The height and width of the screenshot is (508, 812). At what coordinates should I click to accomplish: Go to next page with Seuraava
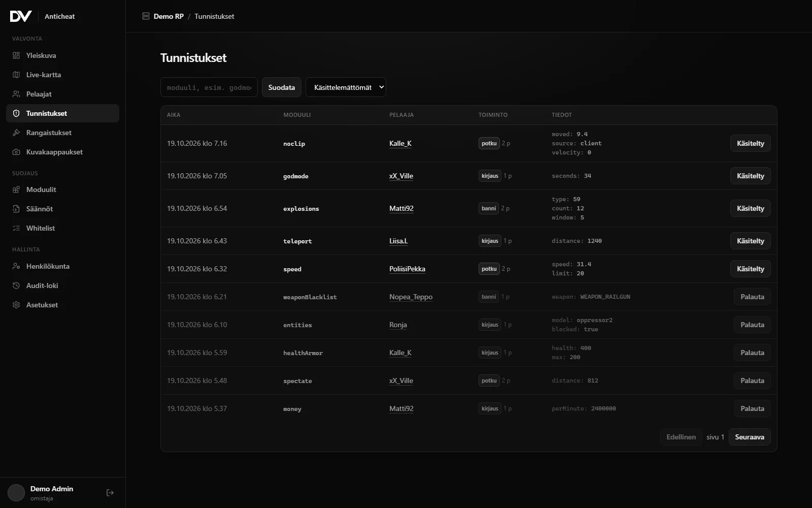pyautogui.click(x=750, y=437)
